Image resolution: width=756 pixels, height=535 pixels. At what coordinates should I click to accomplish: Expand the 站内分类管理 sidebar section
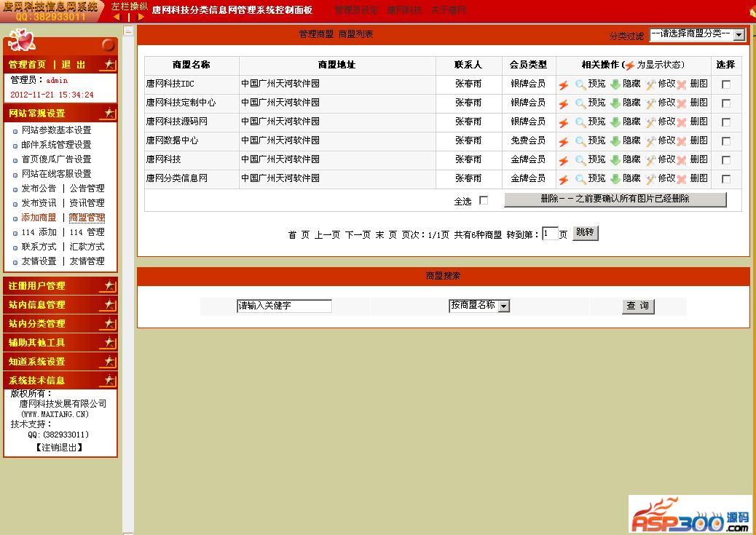(x=60, y=323)
